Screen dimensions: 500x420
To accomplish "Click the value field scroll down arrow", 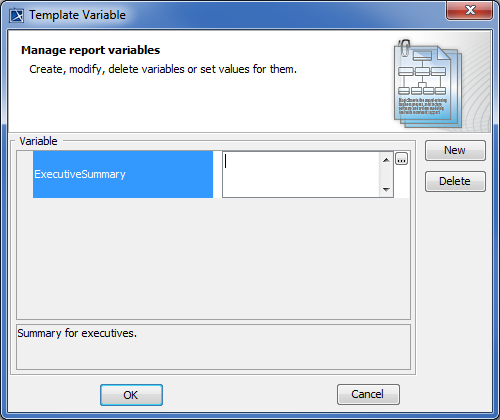I will [386, 189].
